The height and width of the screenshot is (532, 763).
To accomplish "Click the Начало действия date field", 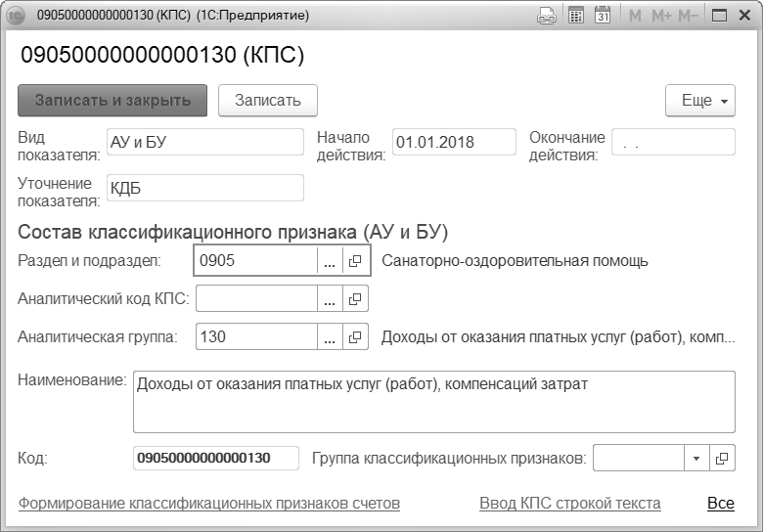I will pos(454,142).
